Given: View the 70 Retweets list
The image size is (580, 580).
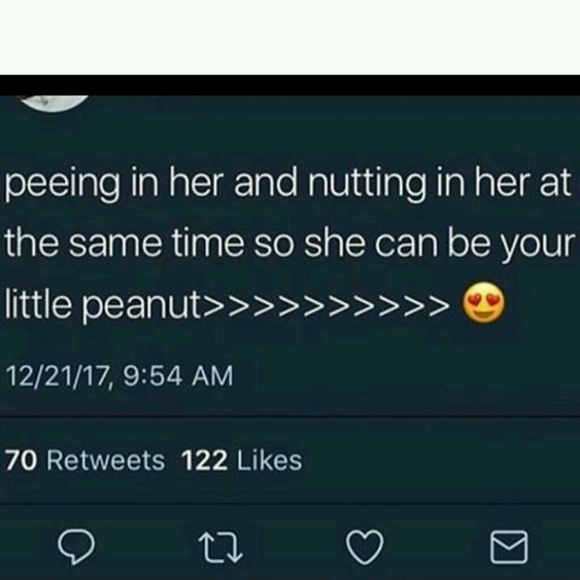Looking at the screenshot, I should coord(85,461).
